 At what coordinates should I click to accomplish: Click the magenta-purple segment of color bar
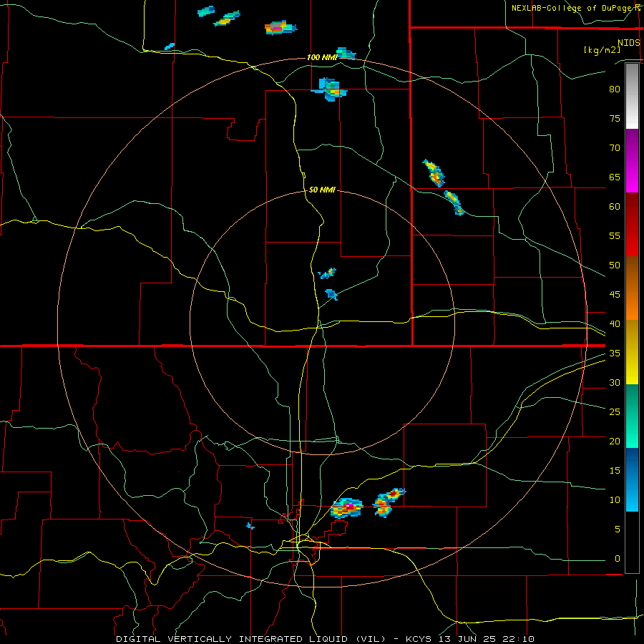click(632, 160)
